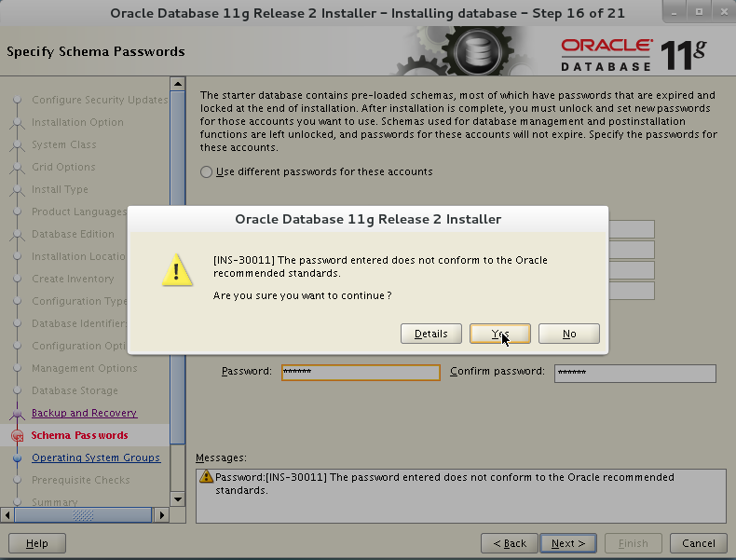Screen dimensions: 736x560
Task: Click the Create Inventory step bullet
Action: [18, 279]
